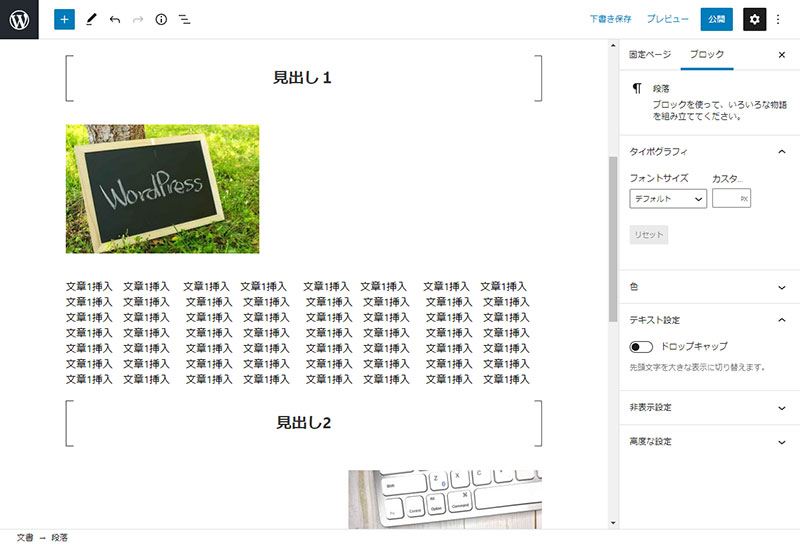This screenshot has height=545, width=800.
Task: Switch to the 固定ページ tab
Action: coord(650,55)
